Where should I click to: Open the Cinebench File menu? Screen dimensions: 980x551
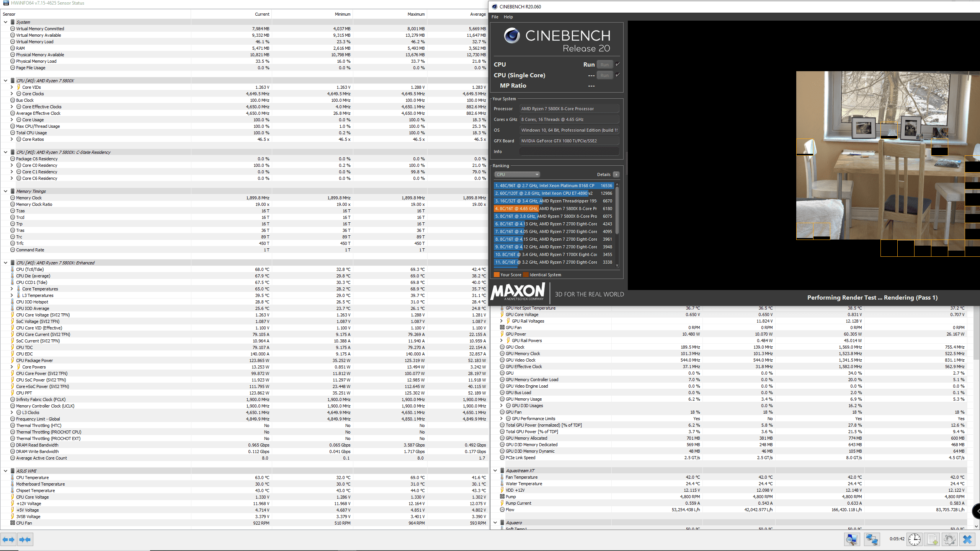[x=495, y=17]
